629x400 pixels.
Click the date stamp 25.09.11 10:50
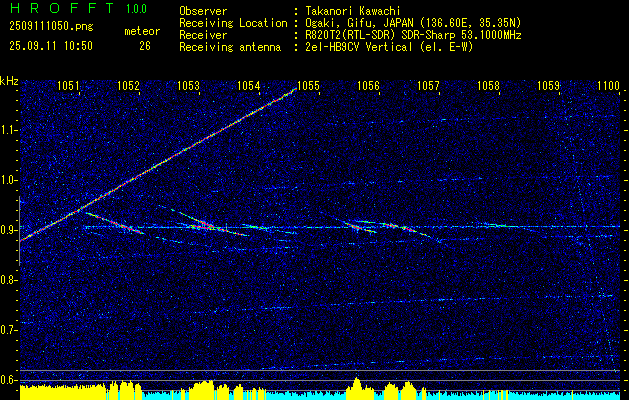pos(51,46)
